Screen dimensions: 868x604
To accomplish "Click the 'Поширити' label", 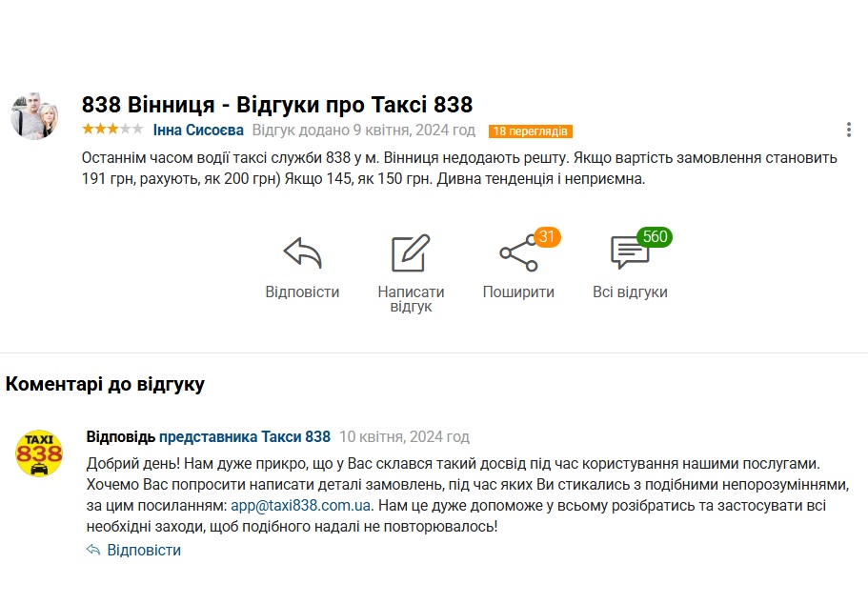I will point(518,292).
